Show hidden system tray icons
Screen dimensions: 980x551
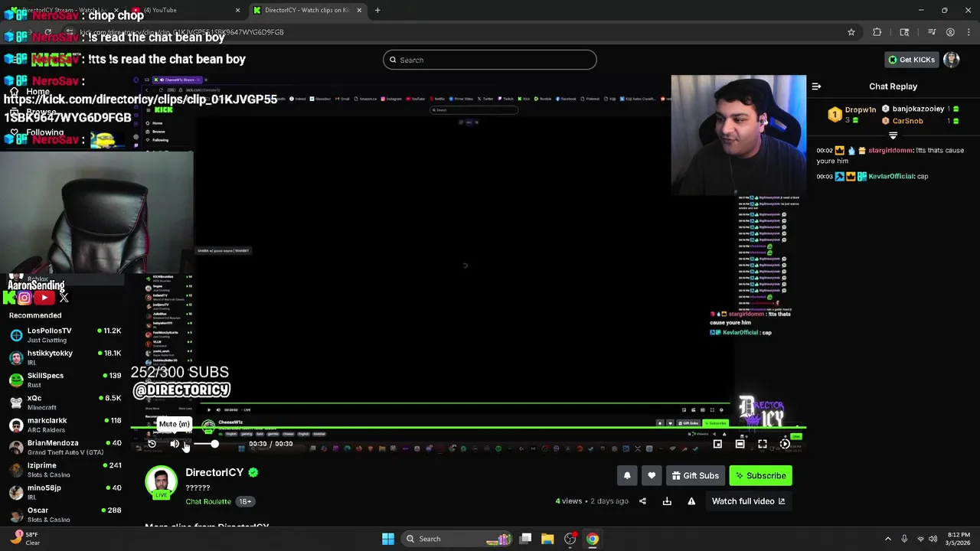[x=887, y=539]
